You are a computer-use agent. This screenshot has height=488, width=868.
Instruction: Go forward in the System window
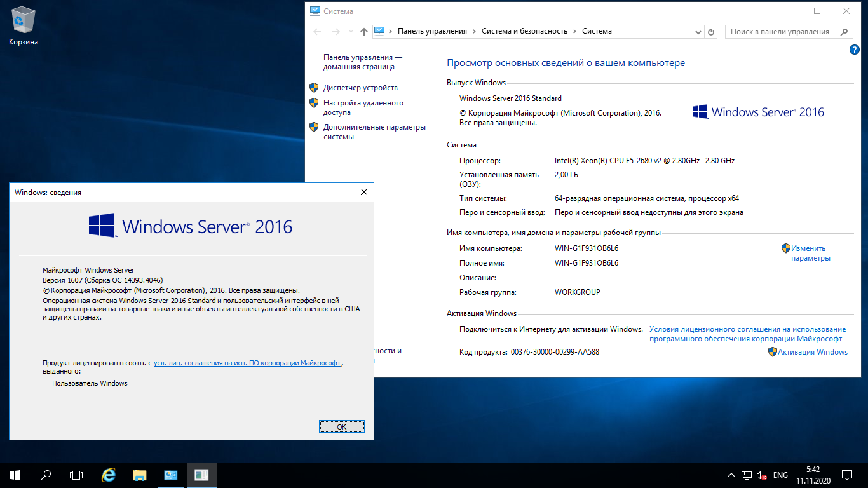click(336, 31)
